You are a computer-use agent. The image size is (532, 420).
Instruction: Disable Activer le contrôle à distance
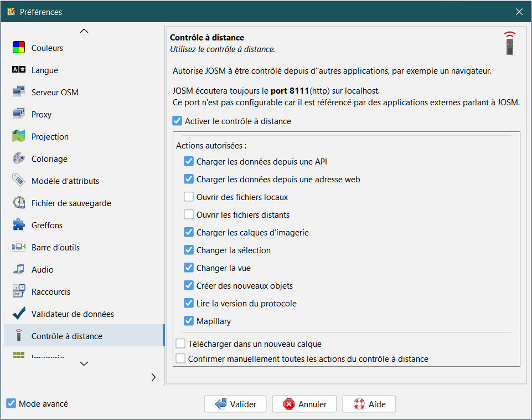(x=177, y=121)
